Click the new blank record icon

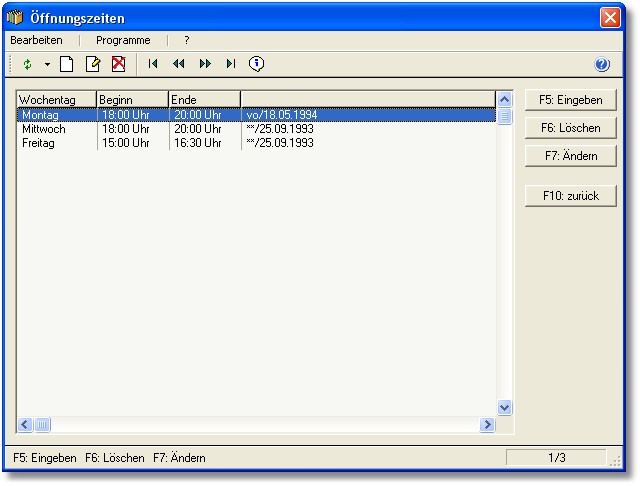coord(67,64)
